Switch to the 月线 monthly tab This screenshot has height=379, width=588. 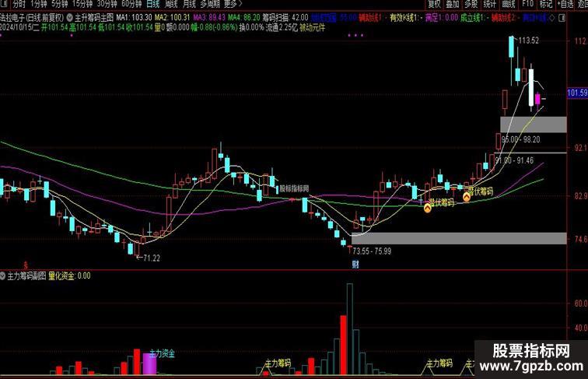click(189, 4)
